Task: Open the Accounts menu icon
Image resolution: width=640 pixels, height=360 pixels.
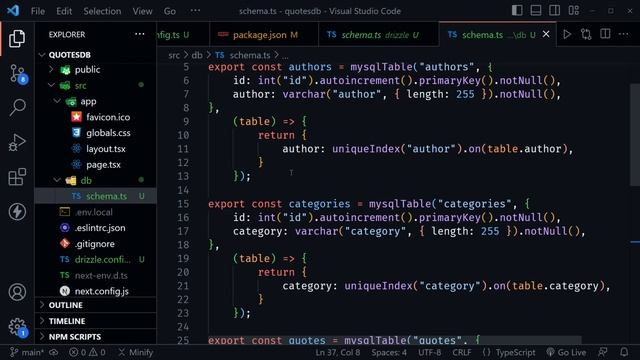Action: click(x=17, y=292)
